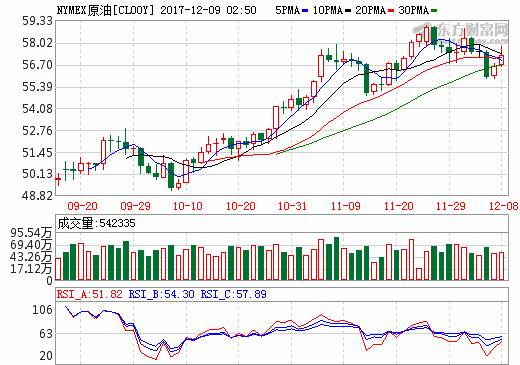Click the 59.33 price axis label
The image size is (520, 365).
point(37,21)
